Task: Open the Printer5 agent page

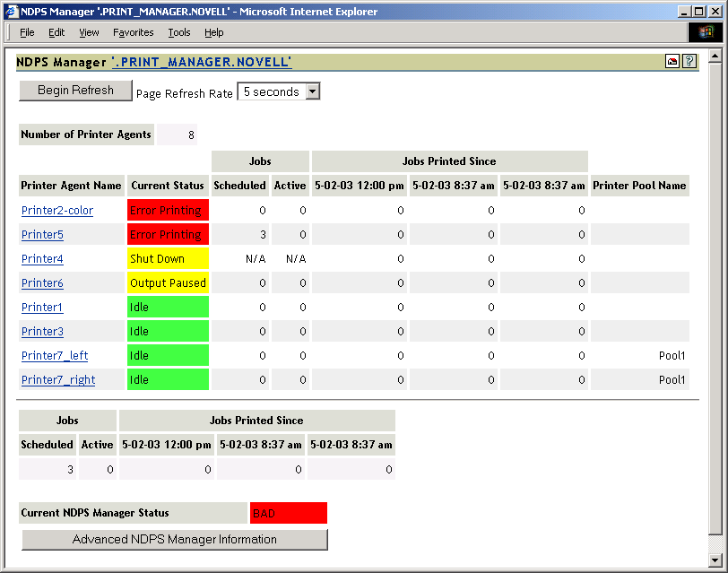Action: pos(41,234)
